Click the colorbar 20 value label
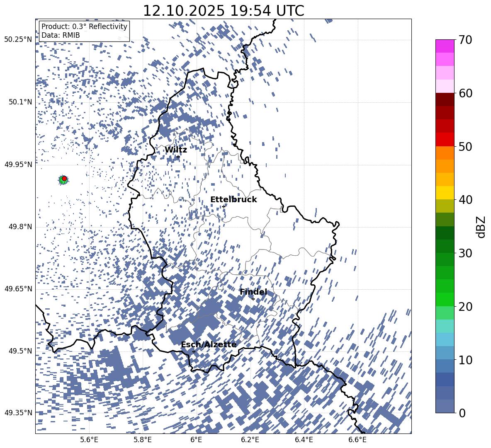The image size is (491, 448). click(x=465, y=306)
